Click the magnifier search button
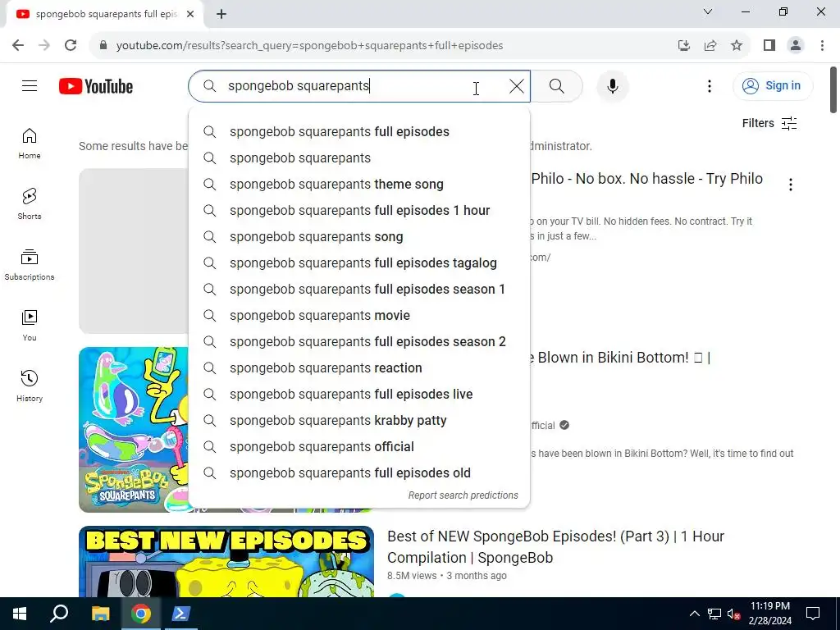Viewport: 840px width, 630px height. coord(557,85)
